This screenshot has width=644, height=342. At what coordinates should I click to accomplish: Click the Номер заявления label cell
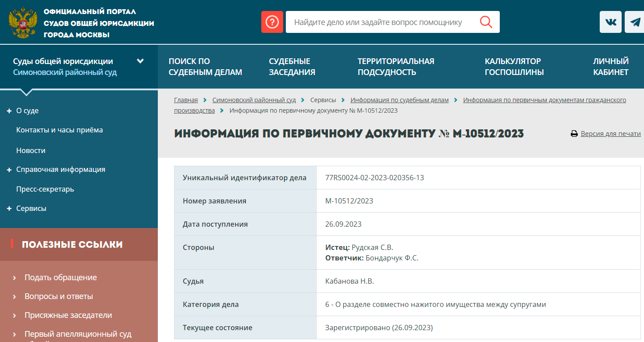pyautogui.click(x=246, y=201)
